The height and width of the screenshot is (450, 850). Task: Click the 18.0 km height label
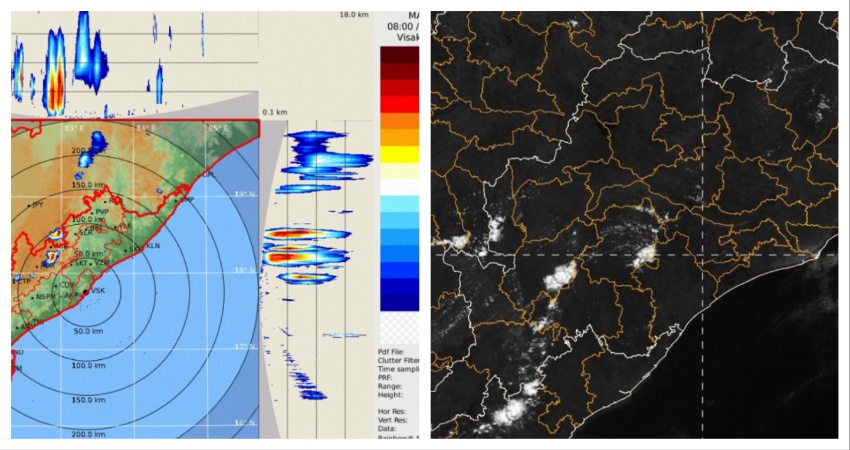pos(354,15)
